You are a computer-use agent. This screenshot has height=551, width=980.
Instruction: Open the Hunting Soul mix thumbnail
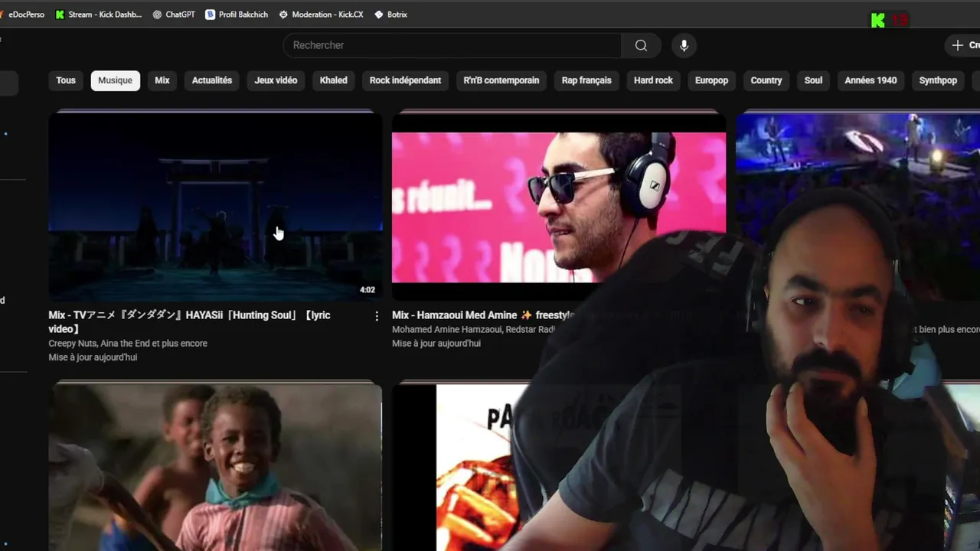point(215,207)
